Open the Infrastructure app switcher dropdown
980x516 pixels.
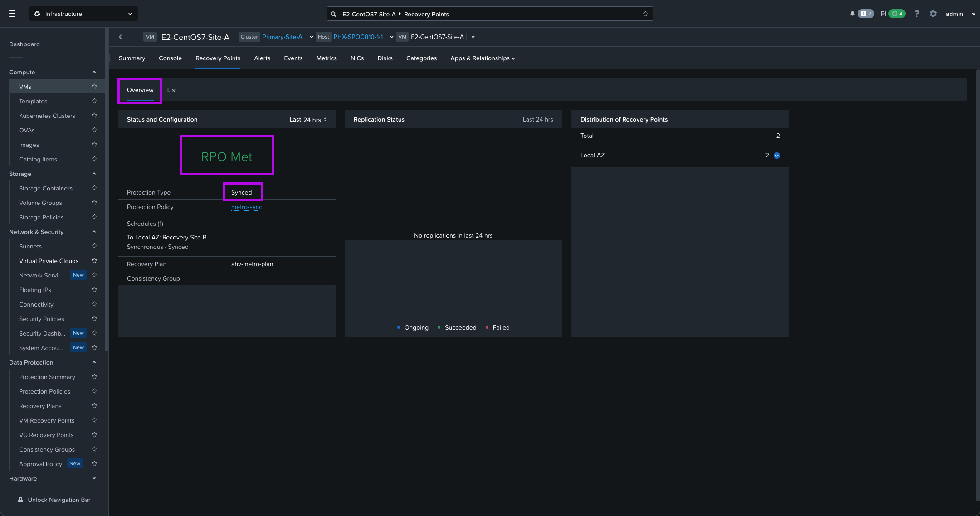coord(83,14)
